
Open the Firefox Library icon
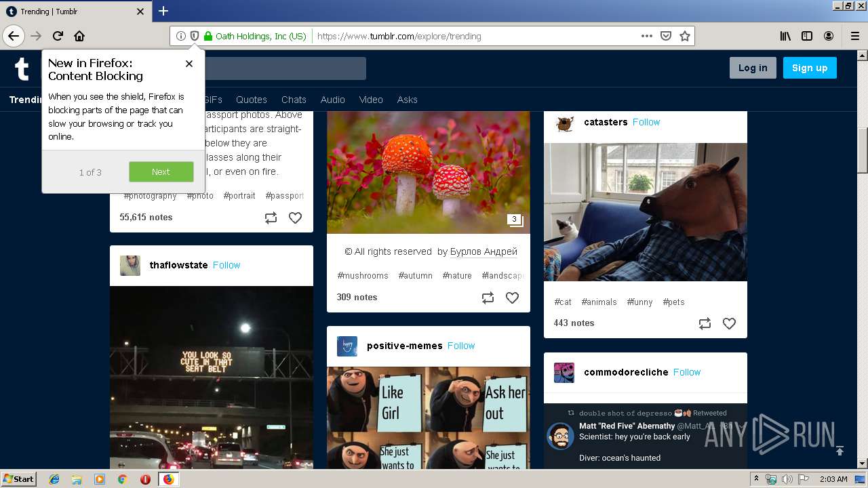pyautogui.click(x=785, y=36)
